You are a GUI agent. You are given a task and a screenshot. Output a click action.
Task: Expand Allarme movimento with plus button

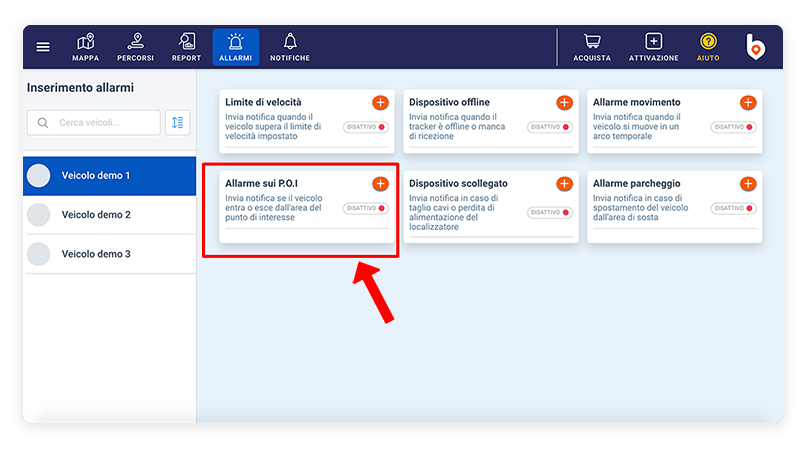tap(748, 102)
